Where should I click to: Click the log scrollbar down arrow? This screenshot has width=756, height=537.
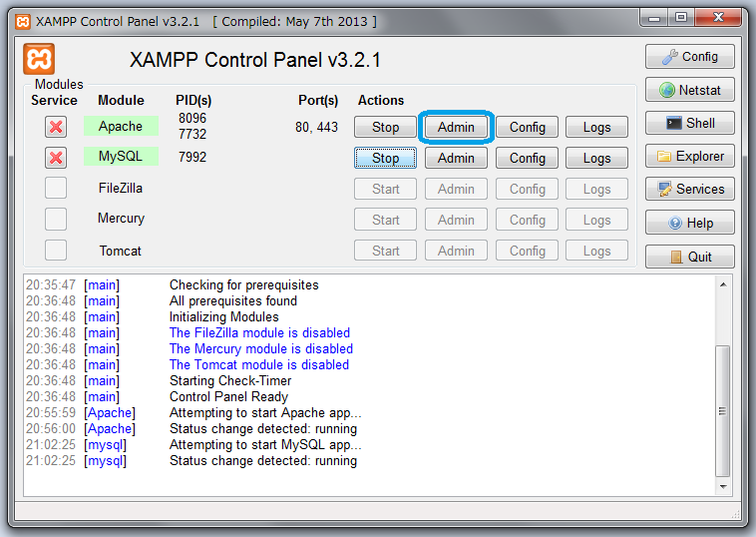pyautogui.click(x=723, y=486)
